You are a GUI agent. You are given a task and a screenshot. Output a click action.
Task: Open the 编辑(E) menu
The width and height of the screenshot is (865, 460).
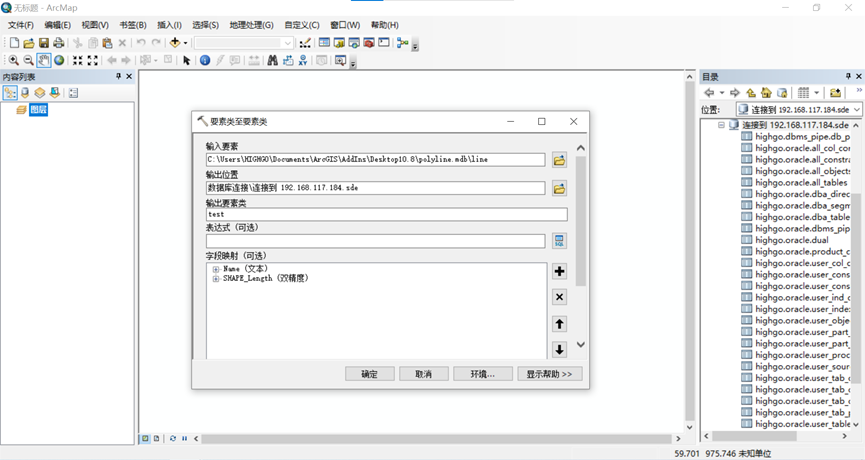point(57,25)
